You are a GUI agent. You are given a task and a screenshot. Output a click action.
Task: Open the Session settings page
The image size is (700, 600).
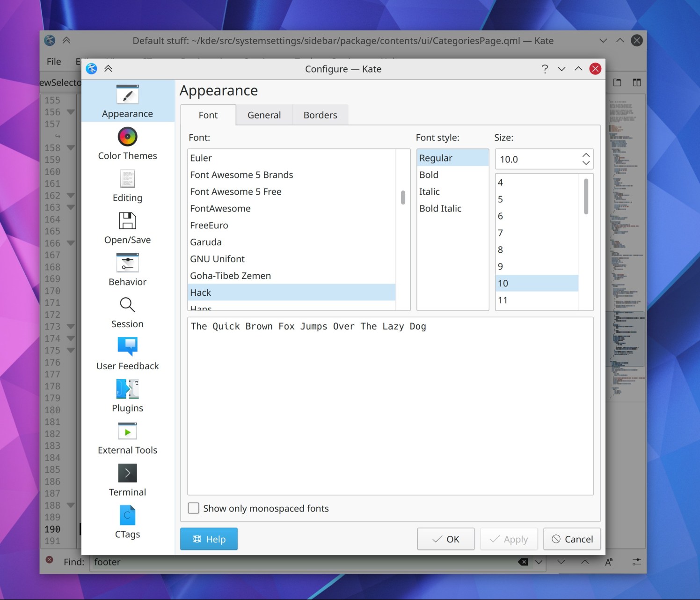[127, 310]
